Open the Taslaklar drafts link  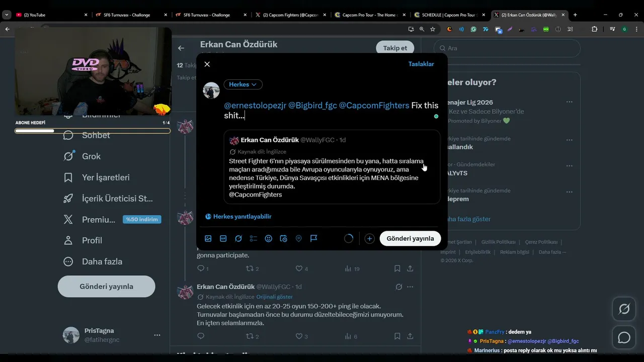point(421,64)
